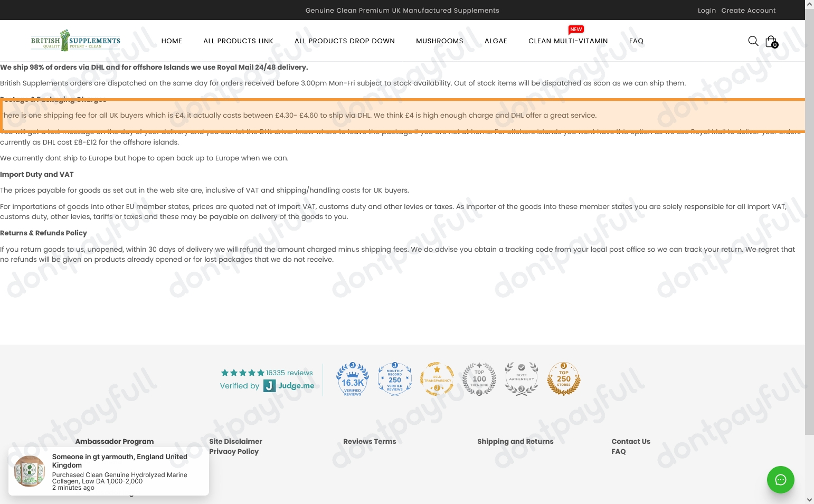Click the British Supplements logo

[x=75, y=41]
